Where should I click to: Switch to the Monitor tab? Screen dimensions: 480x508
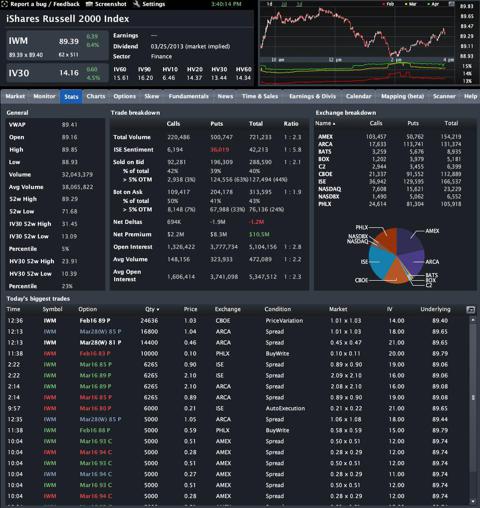[44, 96]
